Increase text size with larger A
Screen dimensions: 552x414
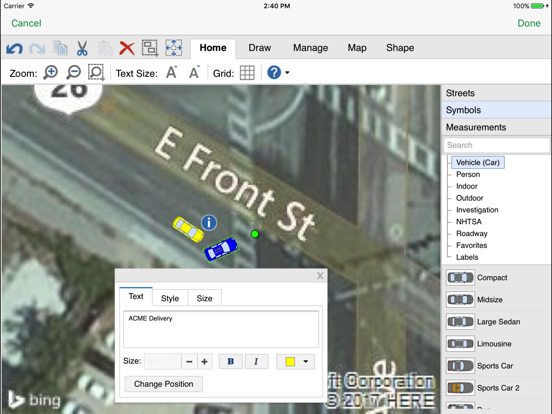coord(171,73)
